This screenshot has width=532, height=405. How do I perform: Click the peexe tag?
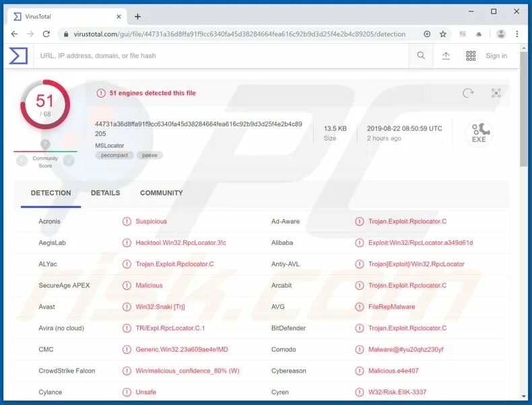point(149,155)
